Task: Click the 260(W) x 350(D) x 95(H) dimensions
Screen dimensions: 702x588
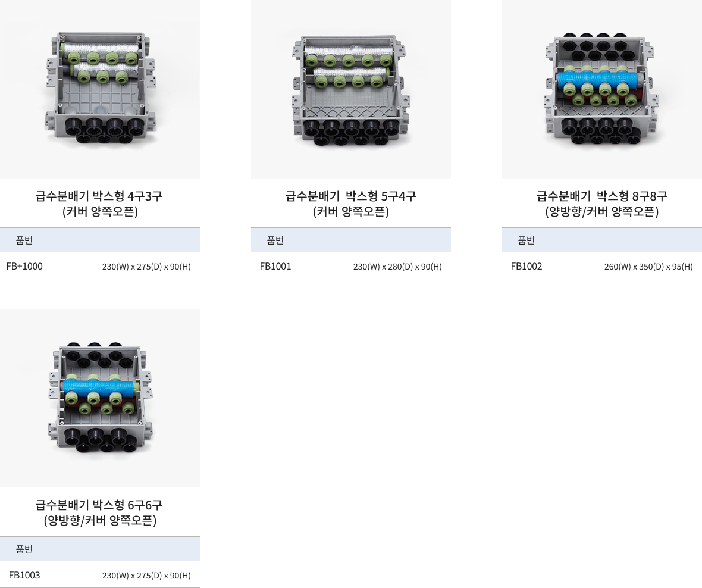Action: coord(648,267)
